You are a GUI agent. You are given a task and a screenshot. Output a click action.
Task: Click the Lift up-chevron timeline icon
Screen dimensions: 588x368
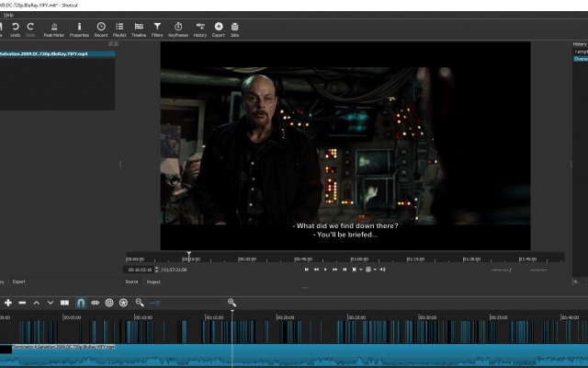[37, 303]
